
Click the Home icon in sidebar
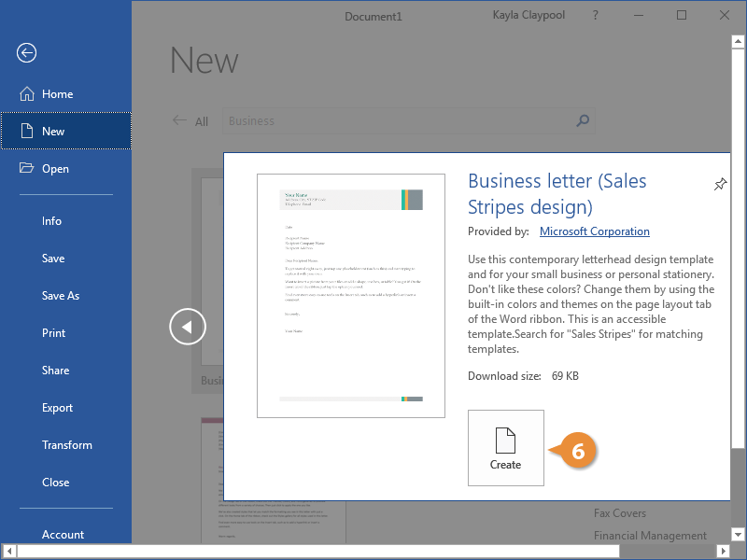[x=25, y=94]
